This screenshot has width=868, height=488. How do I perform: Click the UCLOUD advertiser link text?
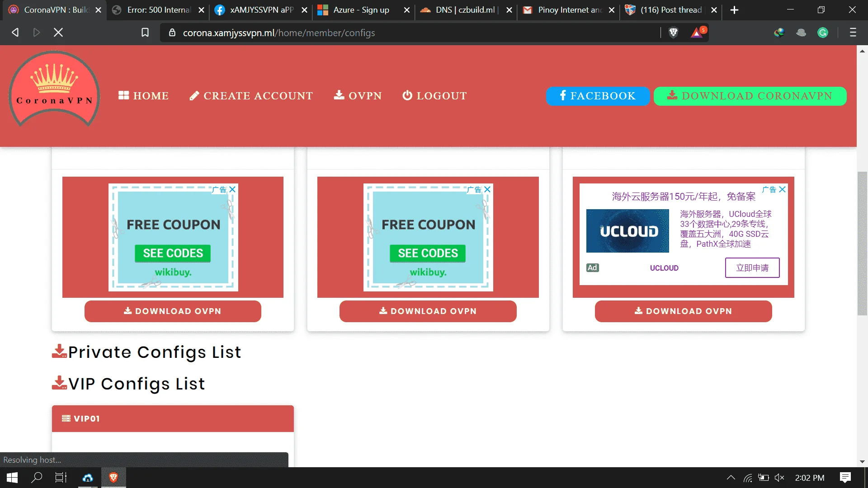click(x=664, y=268)
